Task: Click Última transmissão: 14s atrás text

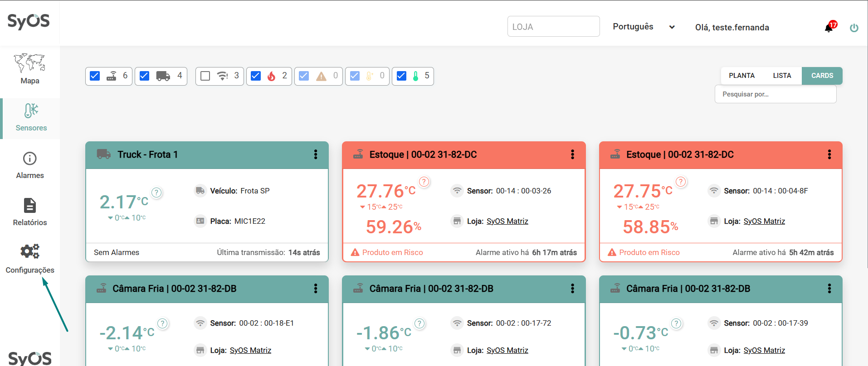Action: (268, 252)
